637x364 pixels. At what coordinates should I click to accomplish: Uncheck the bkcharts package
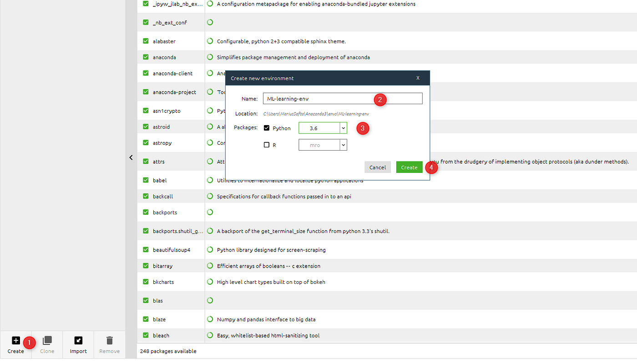145,282
